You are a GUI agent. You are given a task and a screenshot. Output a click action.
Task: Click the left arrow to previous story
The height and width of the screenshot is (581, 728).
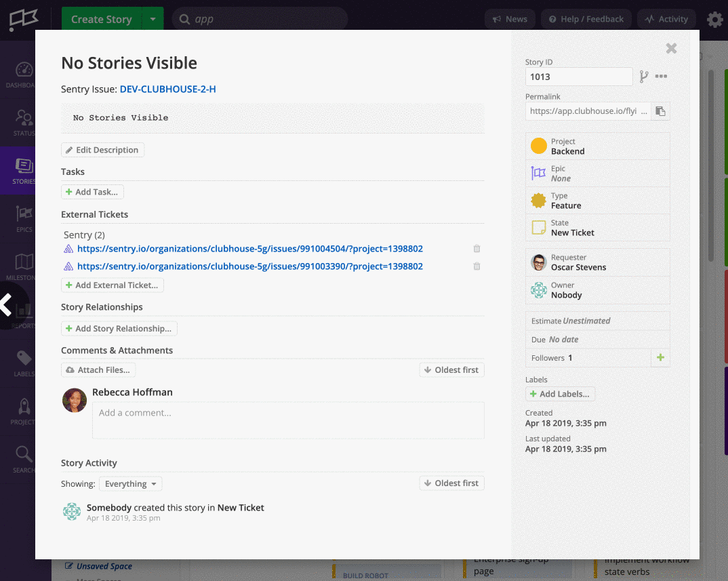click(7, 304)
